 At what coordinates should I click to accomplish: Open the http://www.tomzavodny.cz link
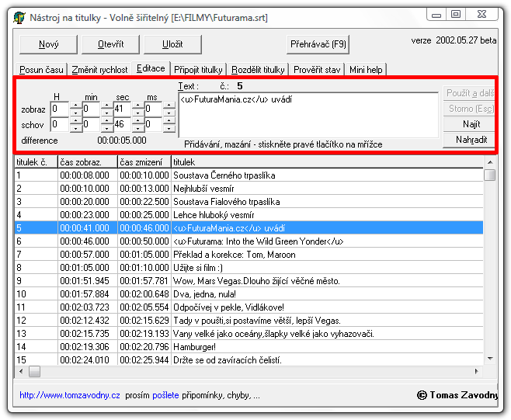click(x=70, y=395)
